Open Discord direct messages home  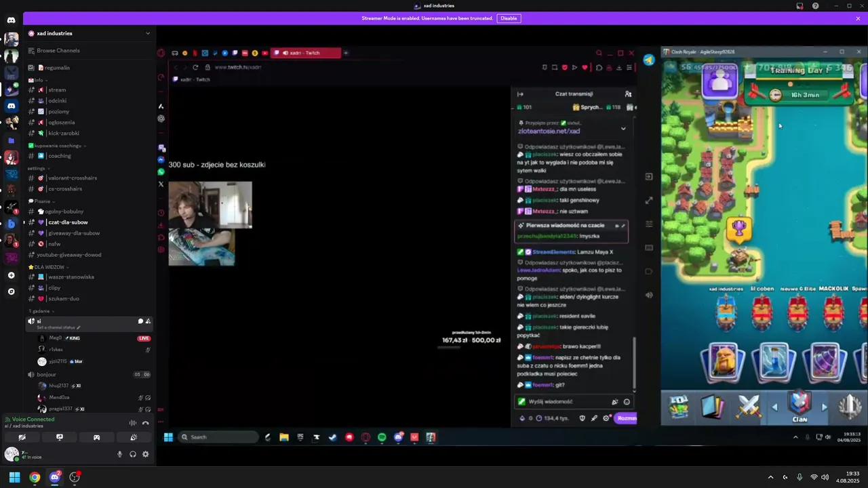pyautogui.click(x=11, y=20)
